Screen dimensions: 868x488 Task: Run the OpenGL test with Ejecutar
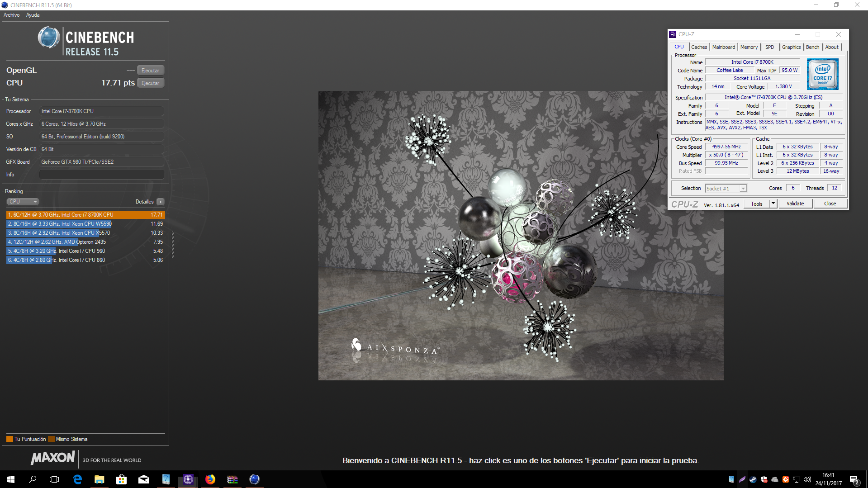tap(151, 71)
